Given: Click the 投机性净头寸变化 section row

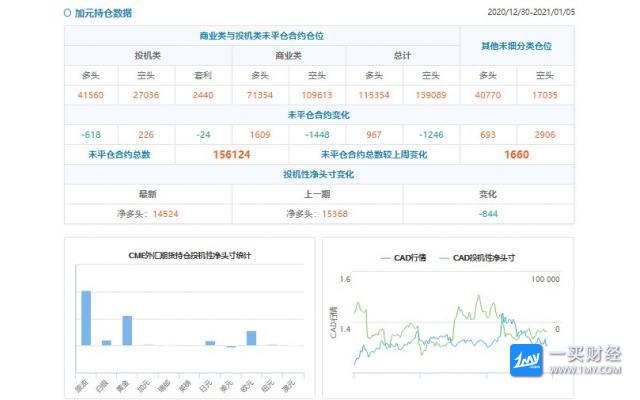Looking at the screenshot, I should click(x=319, y=174).
